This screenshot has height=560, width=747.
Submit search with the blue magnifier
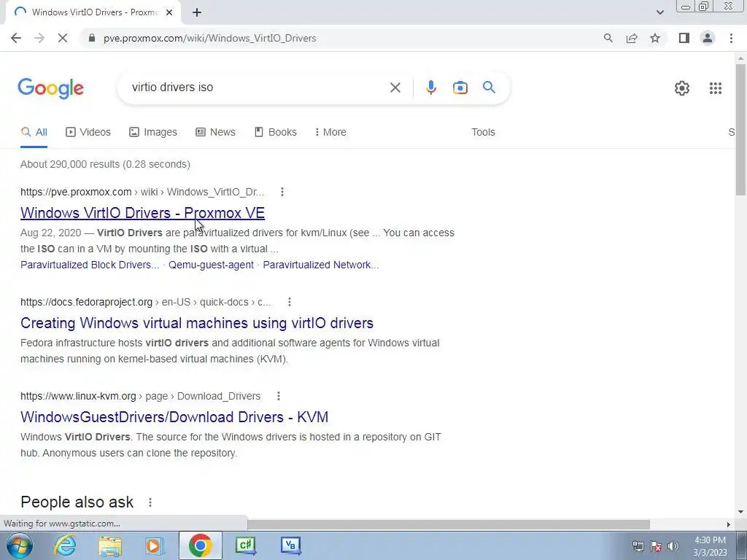(489, 87)
